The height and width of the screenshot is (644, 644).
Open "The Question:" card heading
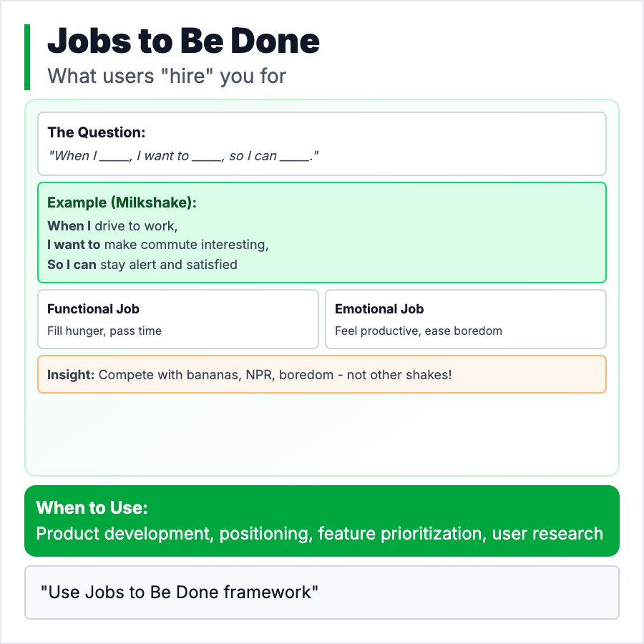tap(97, 132)
